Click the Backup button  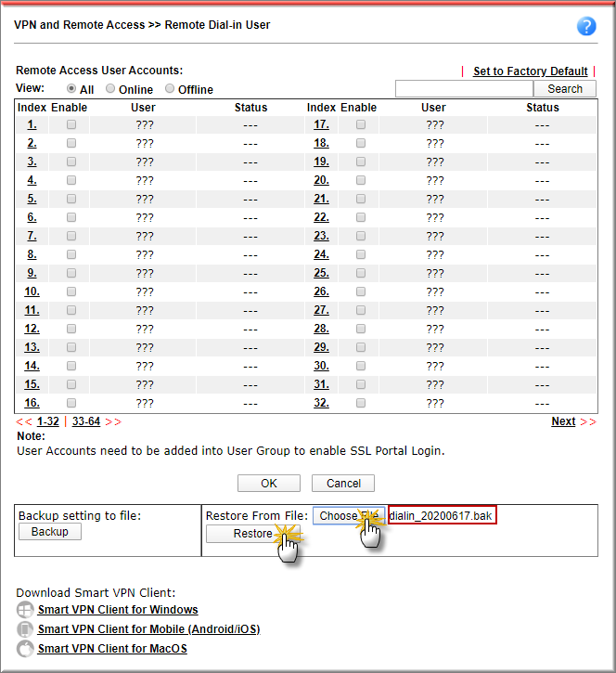50,532
